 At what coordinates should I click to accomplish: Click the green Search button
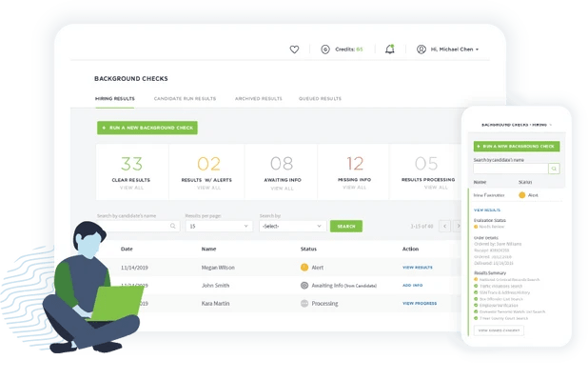tap(346, 226)
